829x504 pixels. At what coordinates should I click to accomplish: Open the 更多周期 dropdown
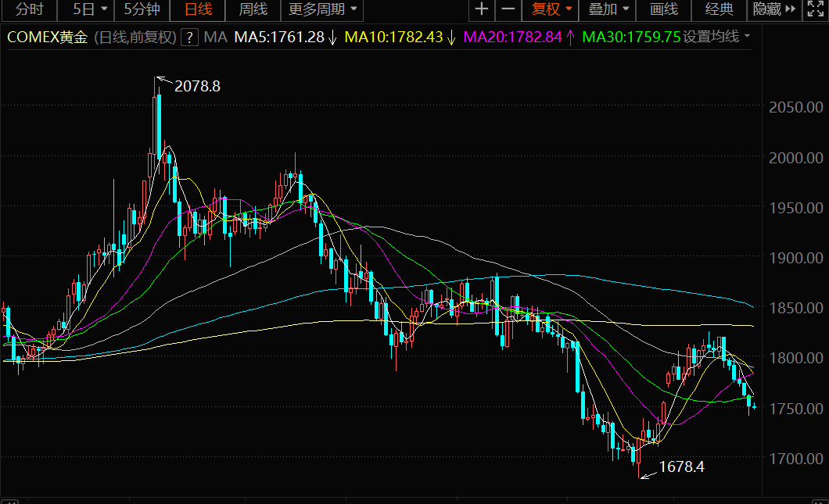click(322, 9)
